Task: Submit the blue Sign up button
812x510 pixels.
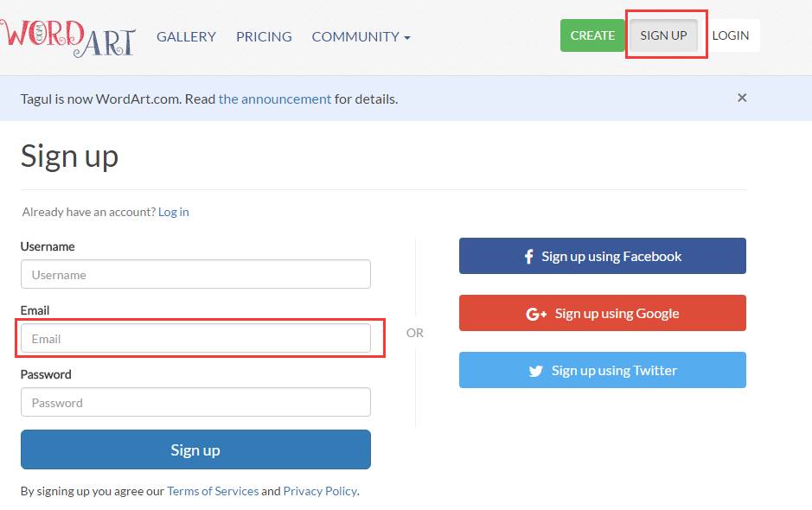Action: pos(195,449)
